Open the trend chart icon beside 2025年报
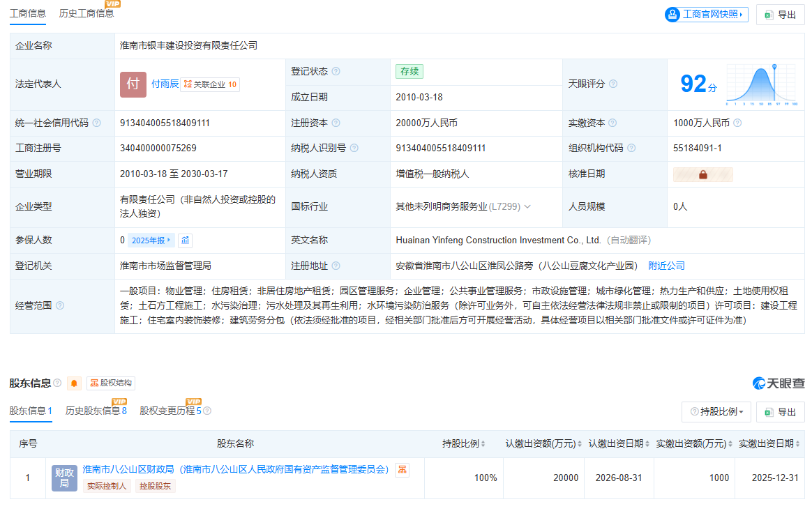The width and height of the screenshot is (812, 511). click(185, 241)
